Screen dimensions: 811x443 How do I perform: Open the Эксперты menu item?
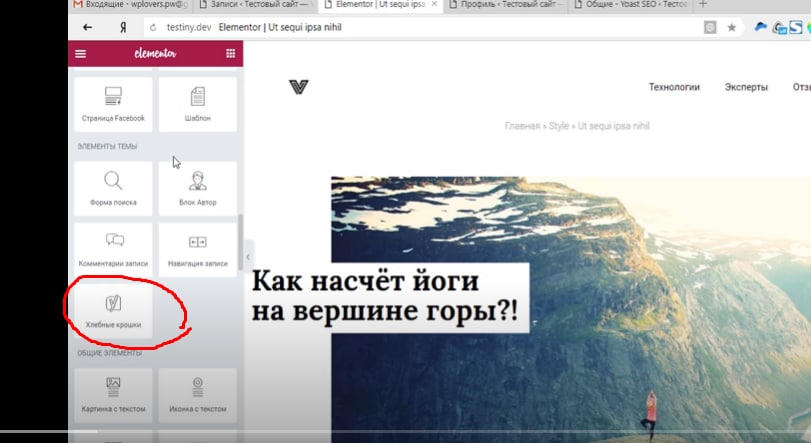tap(746, 87)
